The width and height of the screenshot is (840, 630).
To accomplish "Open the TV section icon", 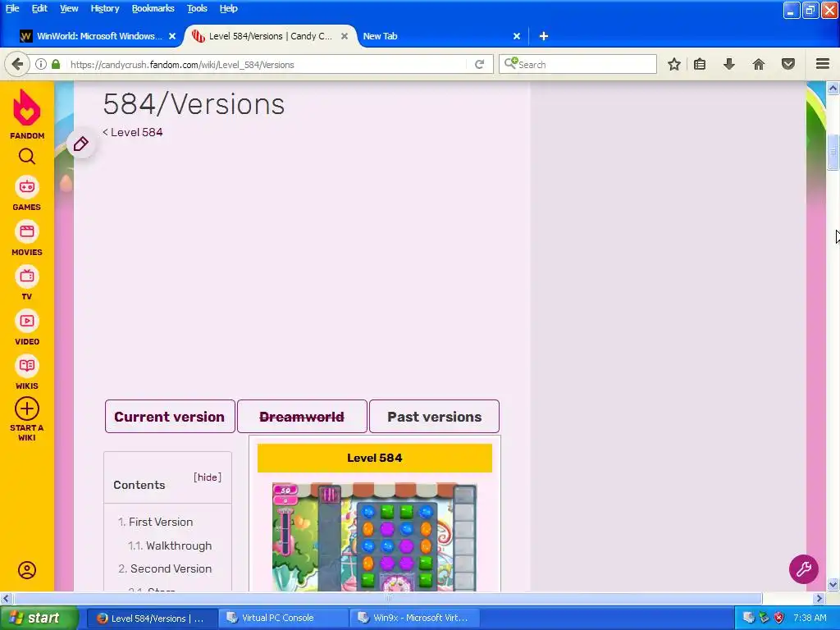I will (x=27, y=276).
